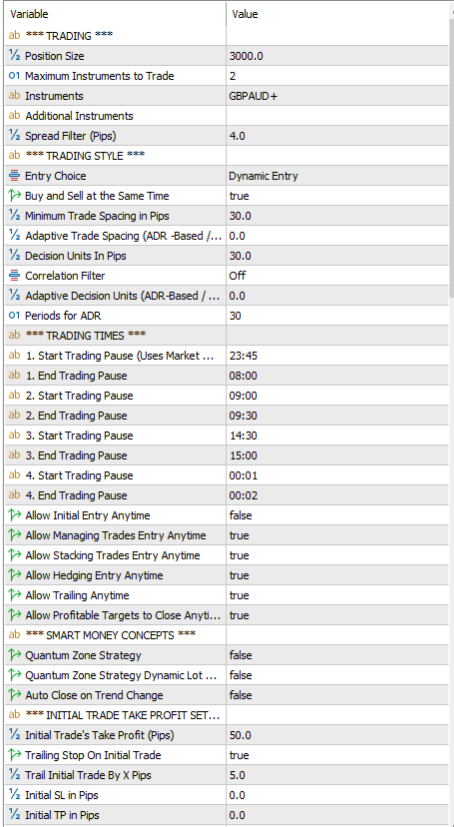Click the integer icon beside Periods for ADR

click(14, 316)
